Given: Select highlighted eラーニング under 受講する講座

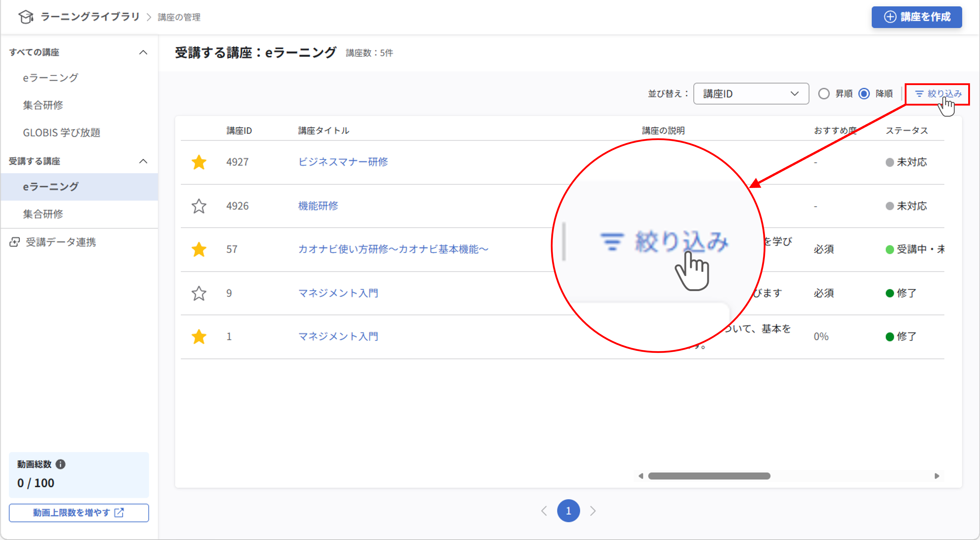Looking at the screenshot, I should 79,187.
